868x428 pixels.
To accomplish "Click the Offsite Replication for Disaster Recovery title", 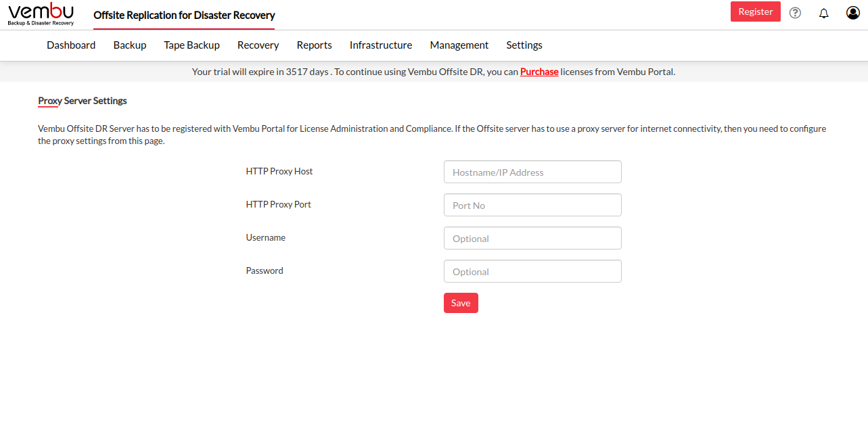I will click(184, 15).
